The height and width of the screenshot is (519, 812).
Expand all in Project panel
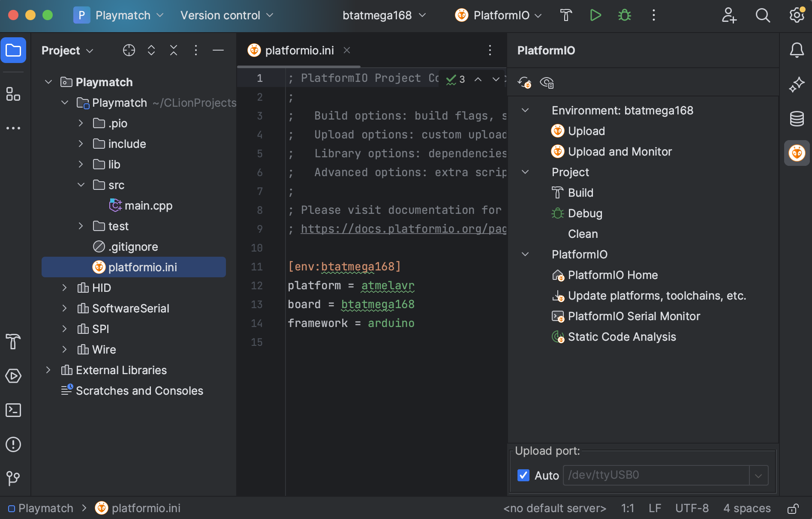(x=151, y=51)
